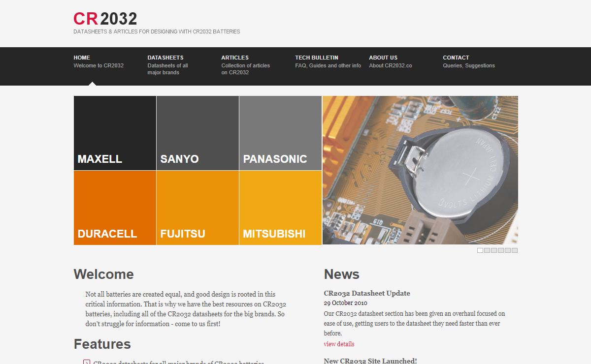Open the Tech Bulletin menu item
The width and height of the screenshot is (591, 364).
tap(328, 61)
